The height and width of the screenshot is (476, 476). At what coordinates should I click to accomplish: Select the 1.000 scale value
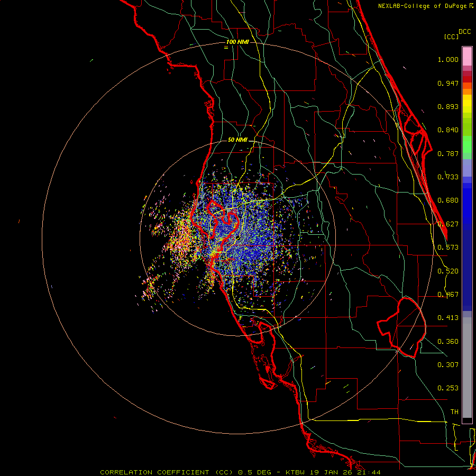(448, 59)
